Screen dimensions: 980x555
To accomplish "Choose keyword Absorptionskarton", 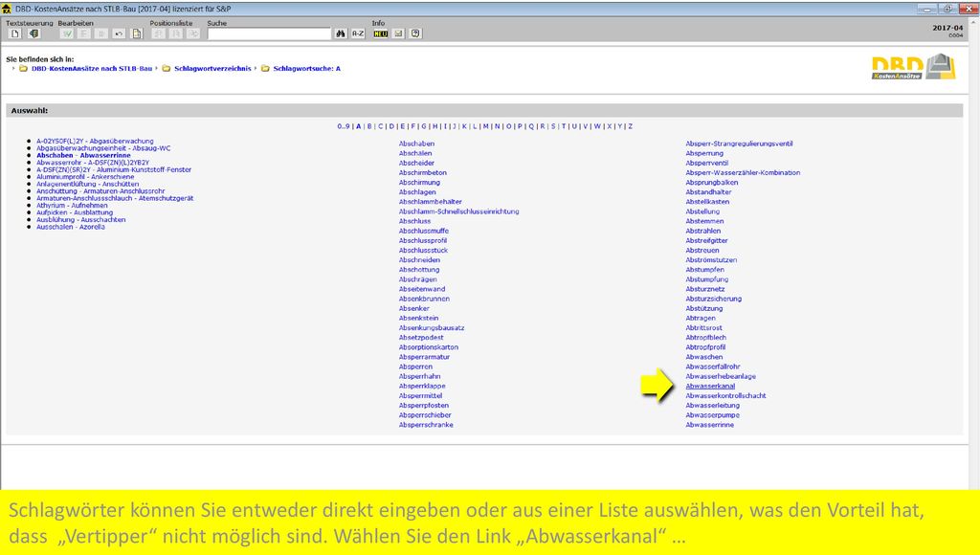I will click(x=429, y=347).
